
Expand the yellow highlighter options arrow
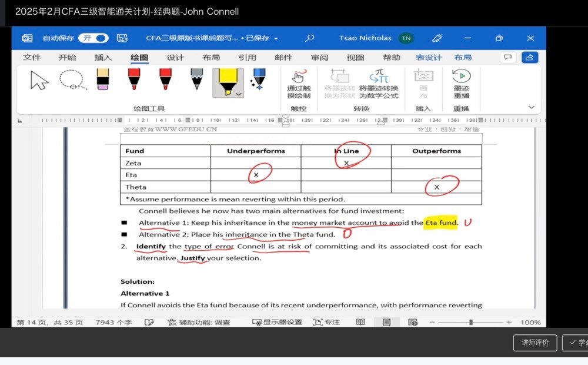(x=239, y=94)
